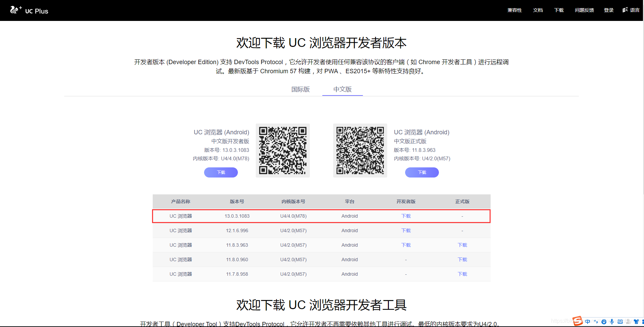The height and width of the screenshot is (327, 644).
Task: Click the UC Plus logo icon
Action: point(15,10)
